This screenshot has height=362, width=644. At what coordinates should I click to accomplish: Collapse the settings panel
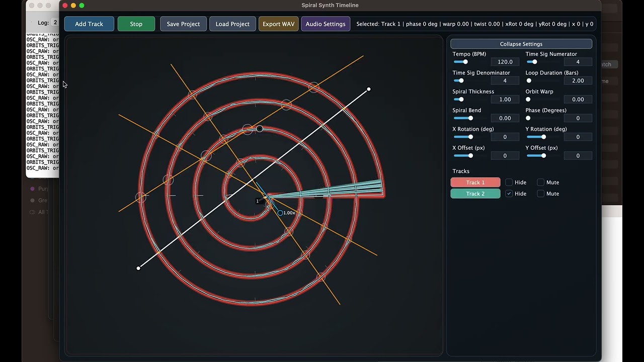pyautogui.click(x=521, y=44)
